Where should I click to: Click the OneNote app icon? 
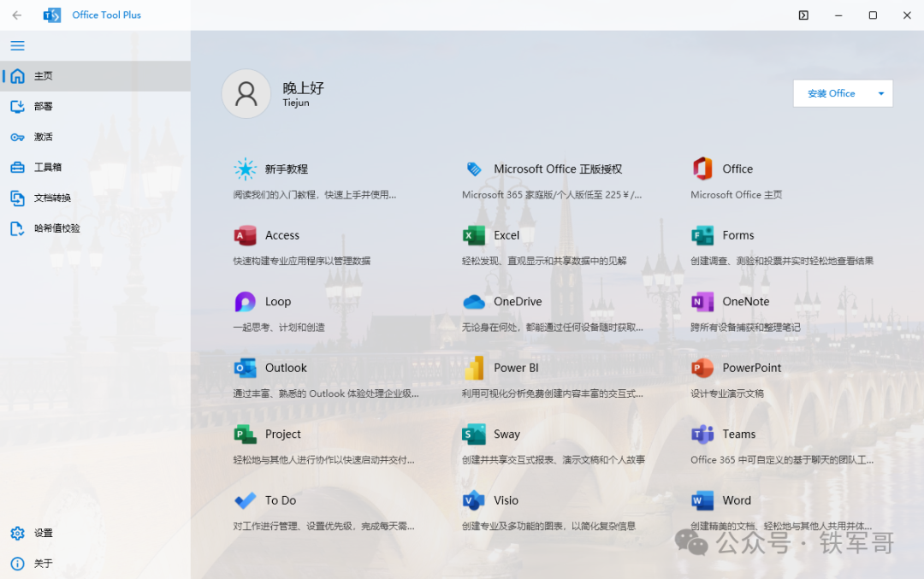(702, 302)
